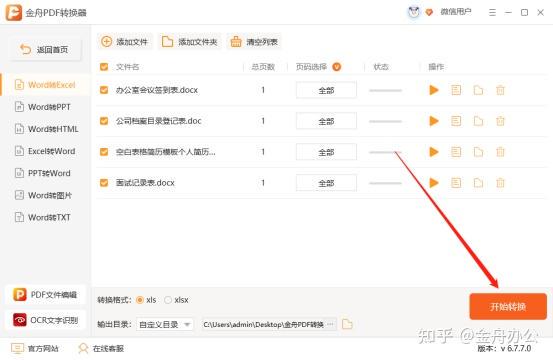Click the user avatar icon
This screenshot has width=553, height=360.
[414, 12]
